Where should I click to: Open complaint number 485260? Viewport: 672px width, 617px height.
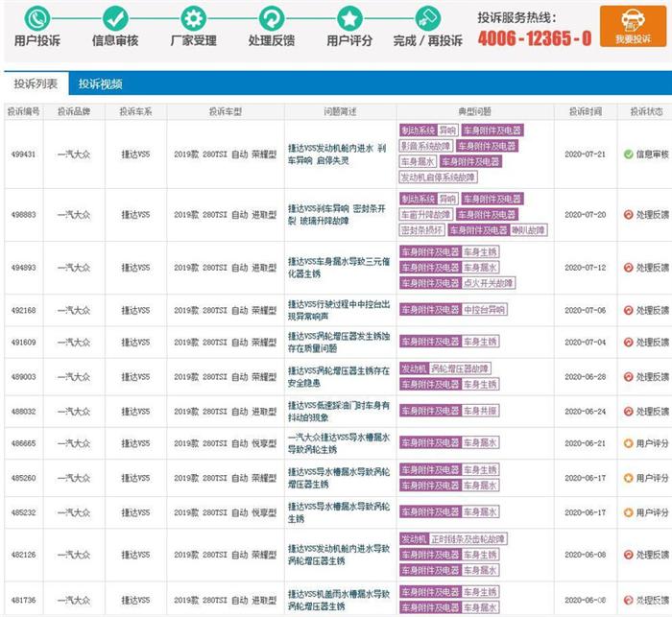(x=24, y=478)
